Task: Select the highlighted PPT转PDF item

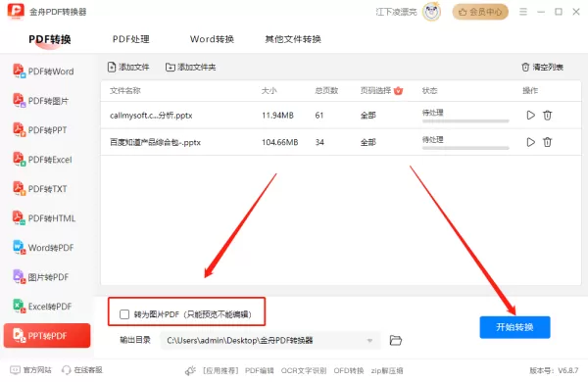Action: pos(47,336)
